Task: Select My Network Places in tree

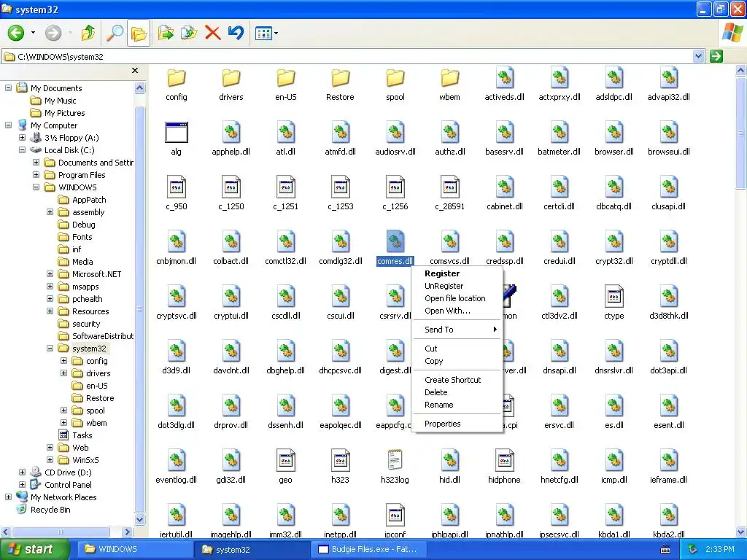Action: 63,497
